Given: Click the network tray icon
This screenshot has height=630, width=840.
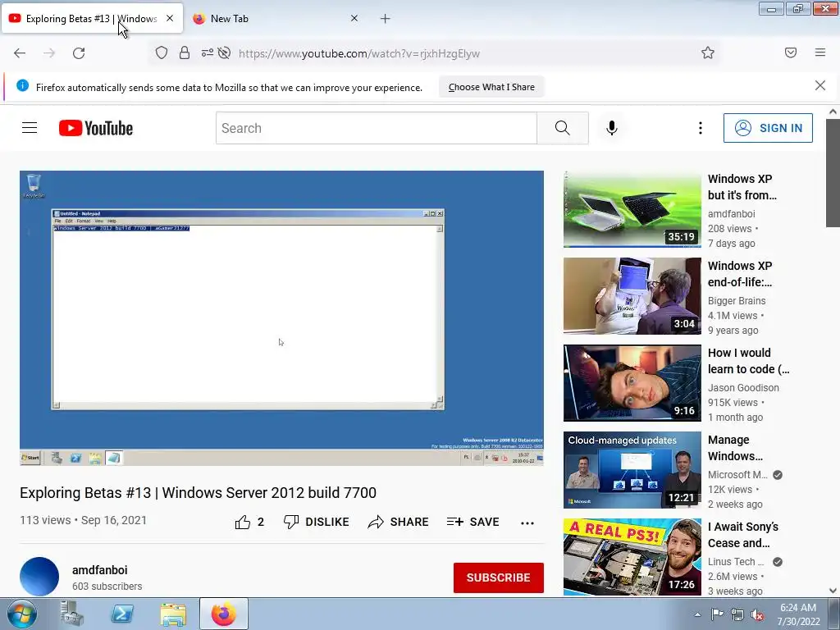Looking at the screenshot, I should point(737,614).
